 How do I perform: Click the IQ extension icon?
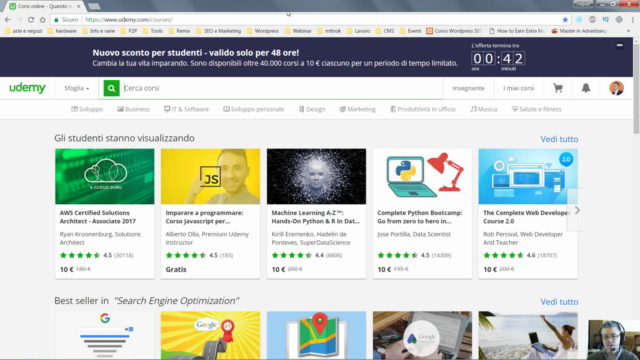tap(606, 20)
